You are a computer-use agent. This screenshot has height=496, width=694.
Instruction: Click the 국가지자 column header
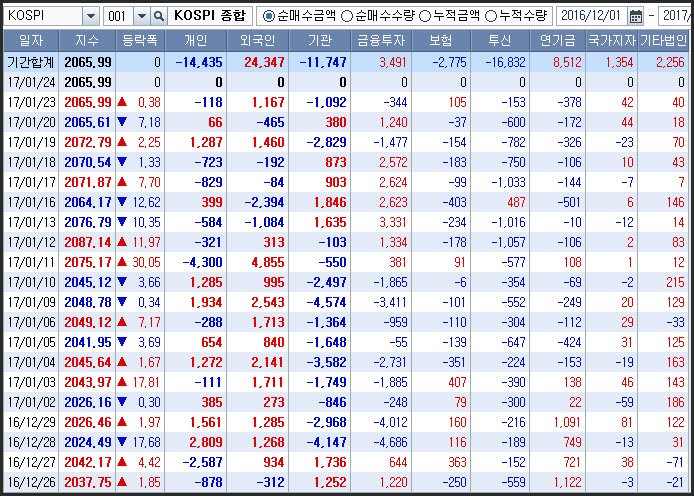pos(612,41)
